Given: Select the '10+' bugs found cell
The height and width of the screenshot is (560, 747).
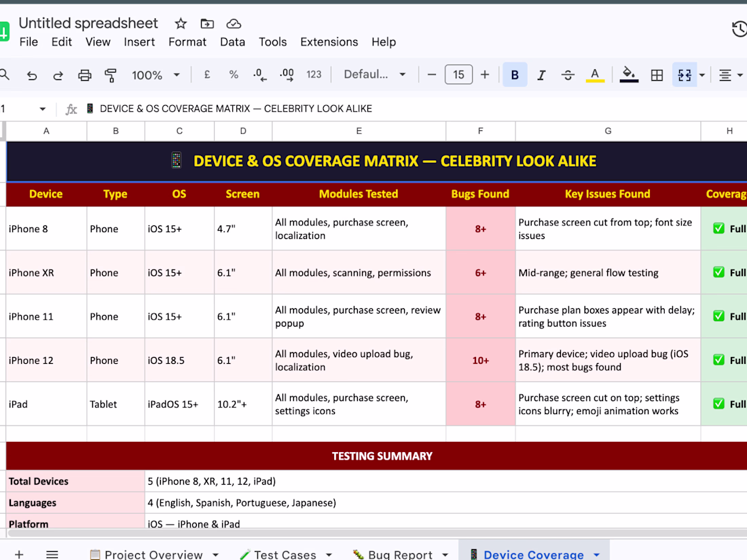Looking at the screenshot, I should click(481, 360).
